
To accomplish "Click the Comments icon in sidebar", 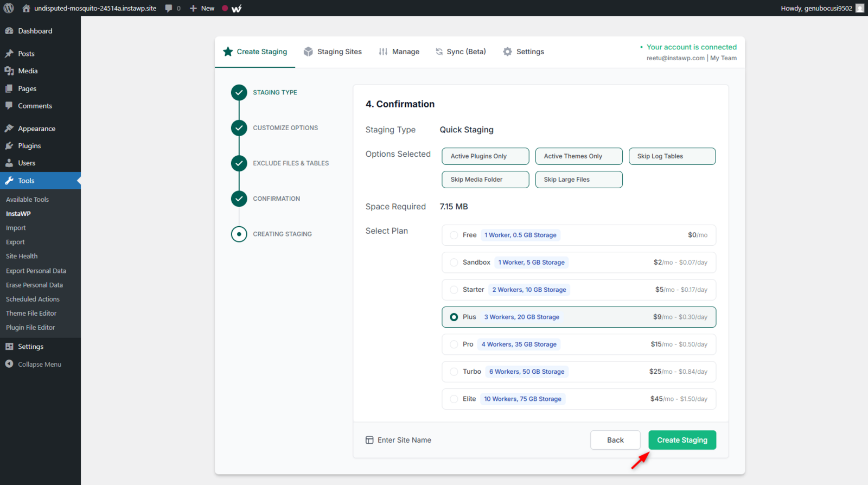I will click(9, 106).
